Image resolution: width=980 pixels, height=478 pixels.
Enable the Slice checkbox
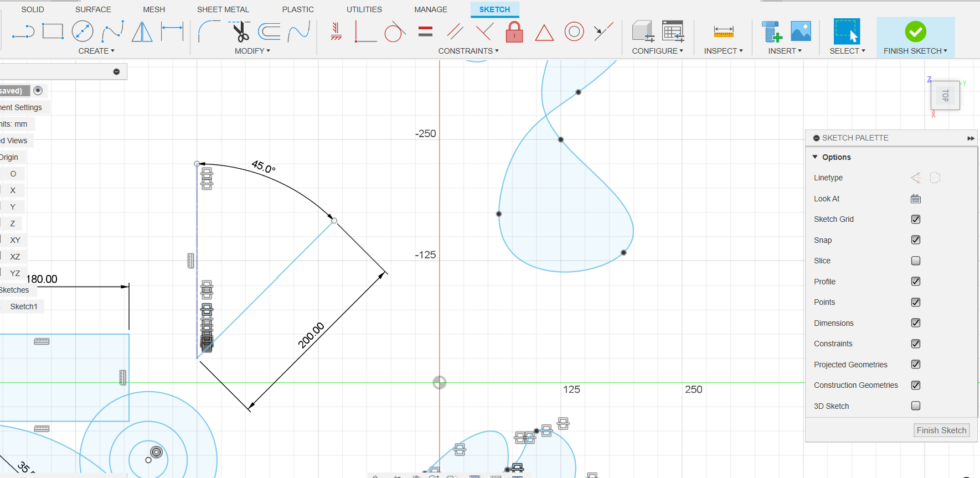tap(916, 261)
